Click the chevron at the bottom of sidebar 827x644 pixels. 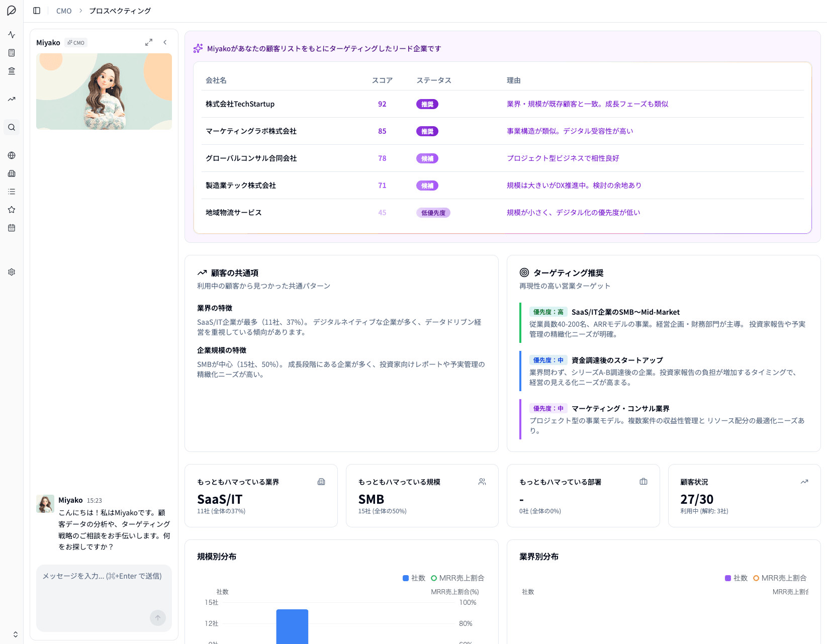15,634
